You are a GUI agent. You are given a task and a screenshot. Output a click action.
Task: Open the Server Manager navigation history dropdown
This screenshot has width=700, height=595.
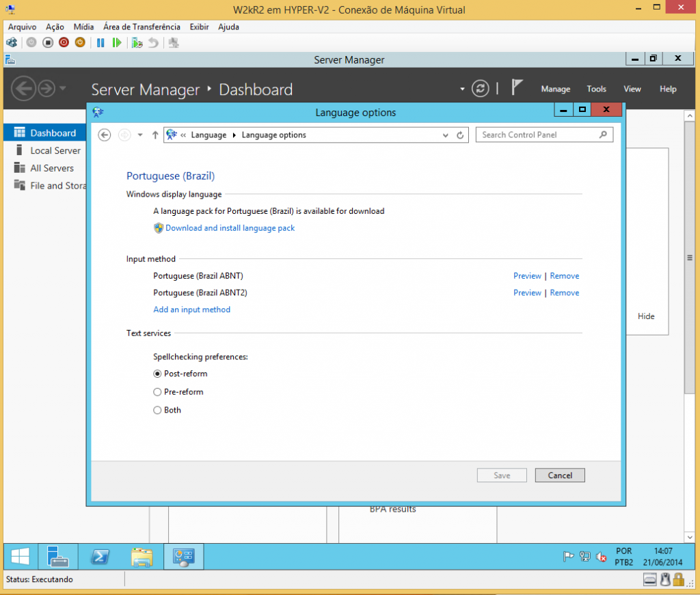[63, 89]
